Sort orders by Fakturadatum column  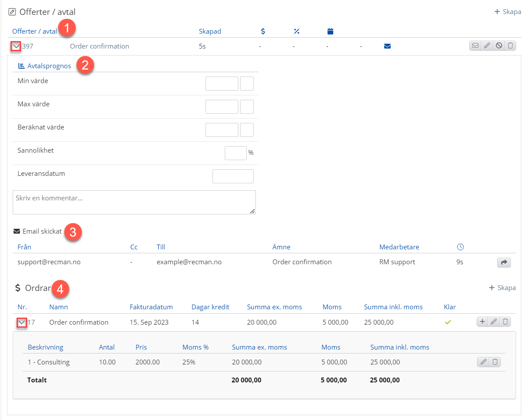pyautogui.click(x=151, y=307)
